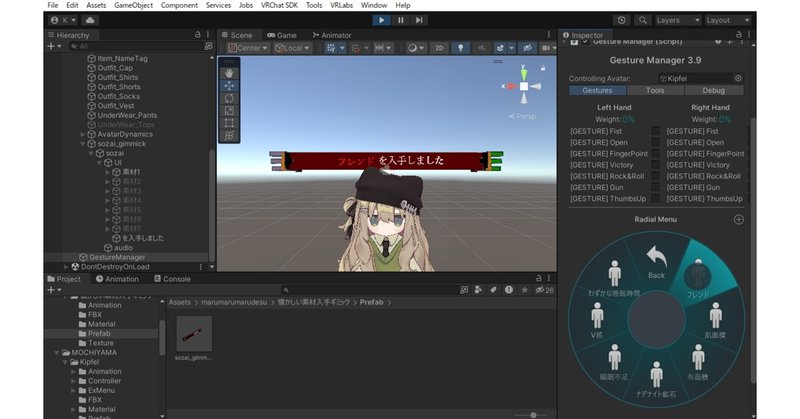This screenshot has width=800, height=419.
Task: Select the Rect tool
Action: 229,123
